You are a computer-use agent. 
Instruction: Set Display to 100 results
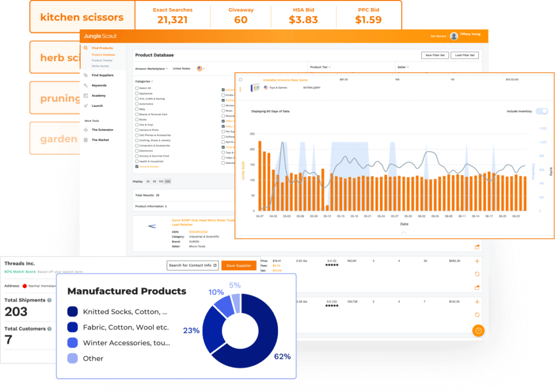[x=161, y=181]
